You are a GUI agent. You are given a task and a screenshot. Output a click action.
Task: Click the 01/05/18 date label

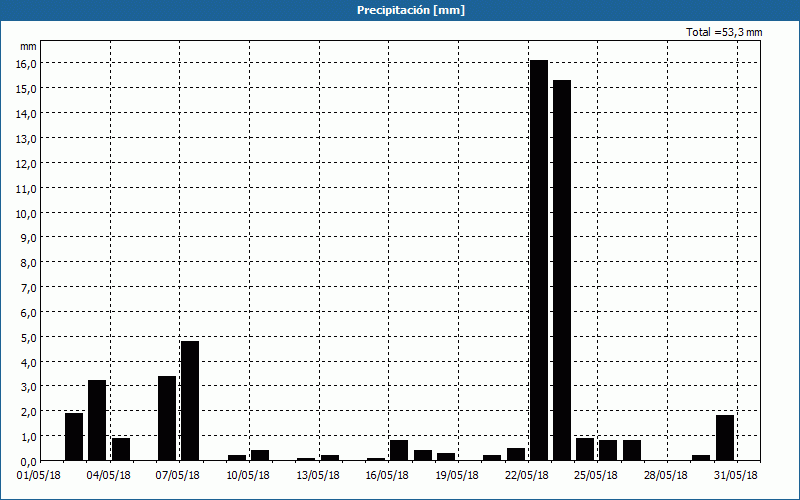coord(39,476)
